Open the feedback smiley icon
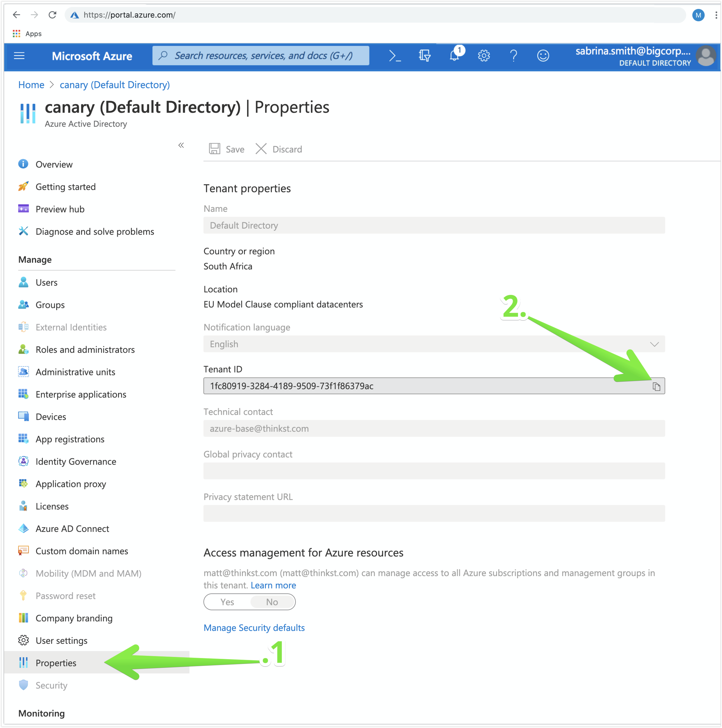Viewport: 722px width, 728px height. pos(543,56)
